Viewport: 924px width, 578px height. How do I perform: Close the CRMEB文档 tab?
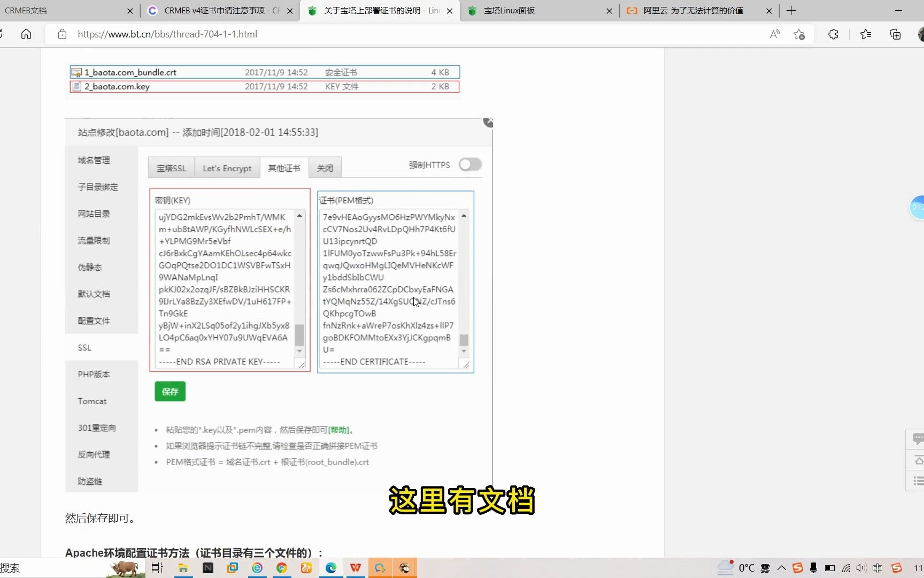130,11
